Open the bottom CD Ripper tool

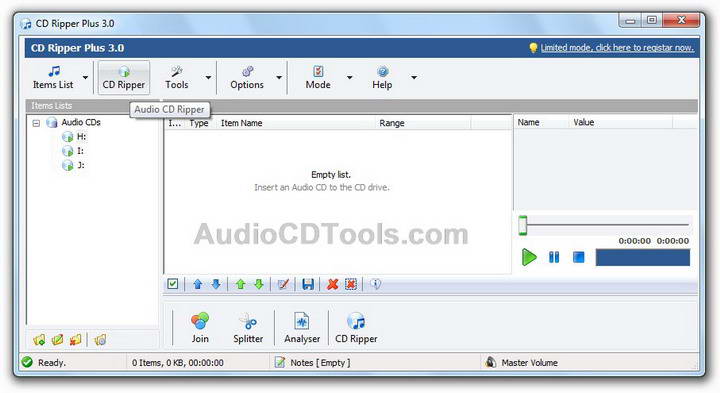[x=356, y=328]
